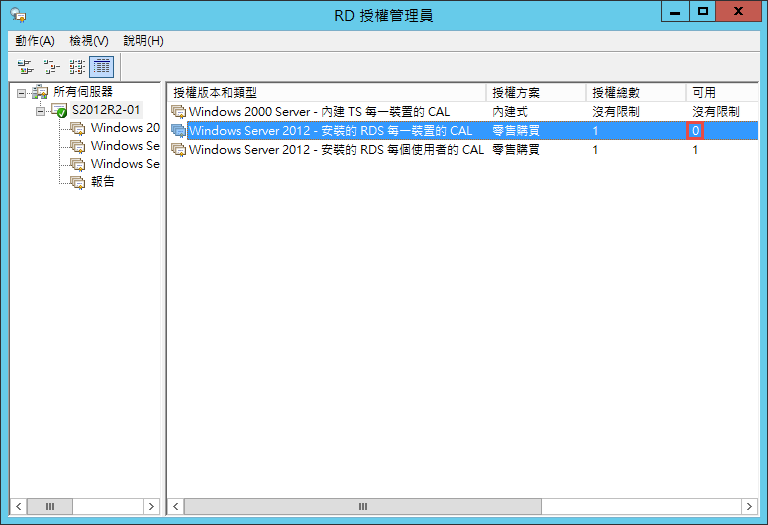Switch to list view in toolbar
The image size is (768, 525).
76,67
